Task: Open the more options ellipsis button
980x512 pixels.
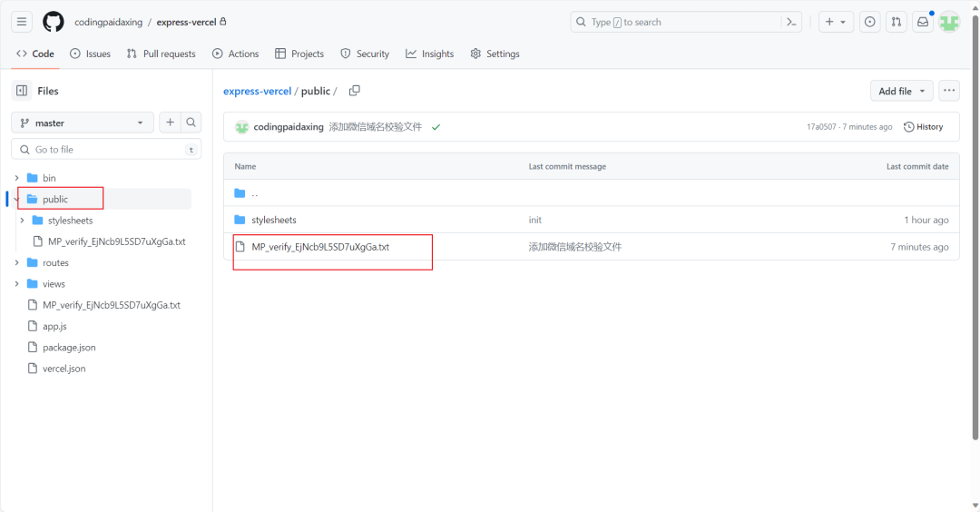Action: click(x=949, y=91)
